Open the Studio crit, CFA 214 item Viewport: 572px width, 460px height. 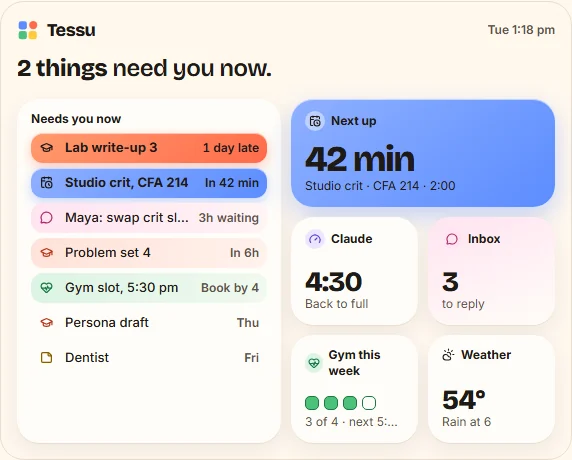pos(149,183)
